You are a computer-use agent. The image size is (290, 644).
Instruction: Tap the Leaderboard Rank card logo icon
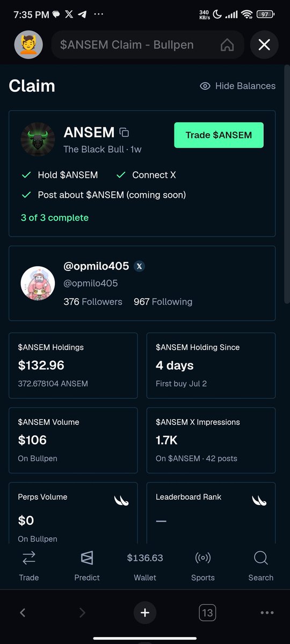pos(259,501)
